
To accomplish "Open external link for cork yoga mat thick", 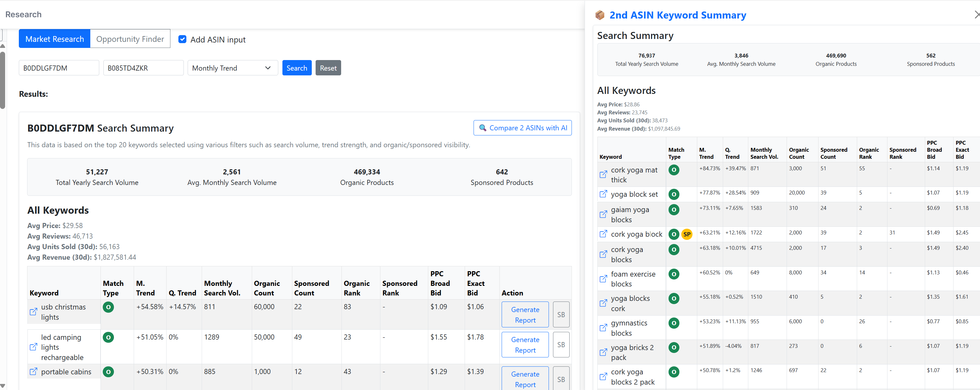I will coord(603,174).
